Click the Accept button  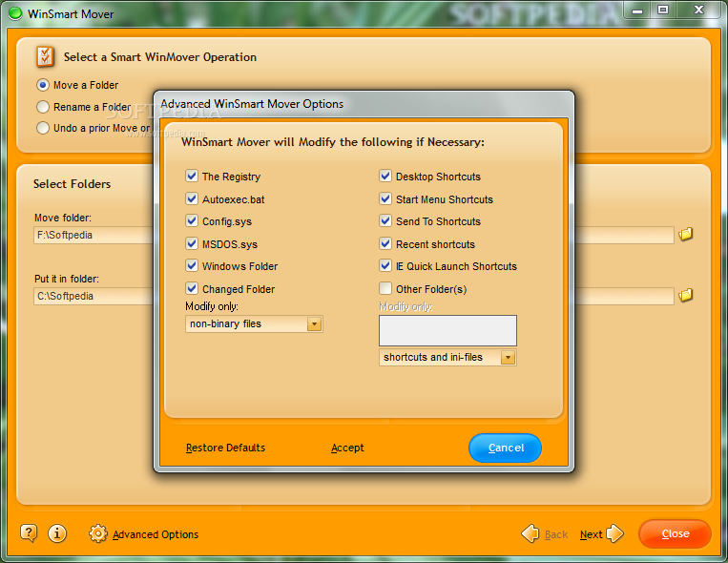[x=347, y=448]
